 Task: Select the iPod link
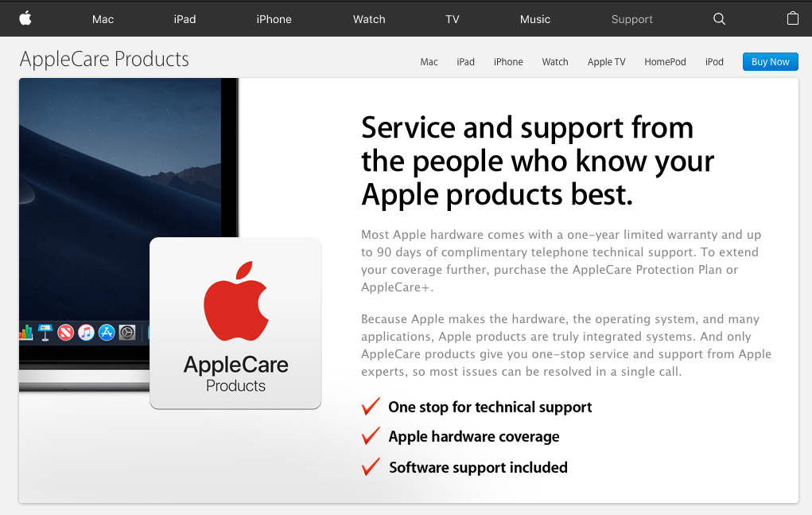714,61
